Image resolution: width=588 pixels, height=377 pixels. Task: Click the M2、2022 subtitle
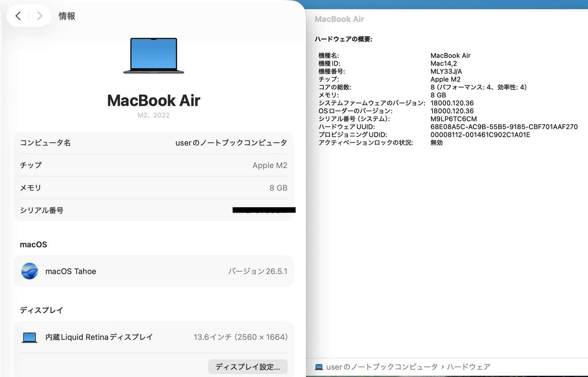[154, 115]
